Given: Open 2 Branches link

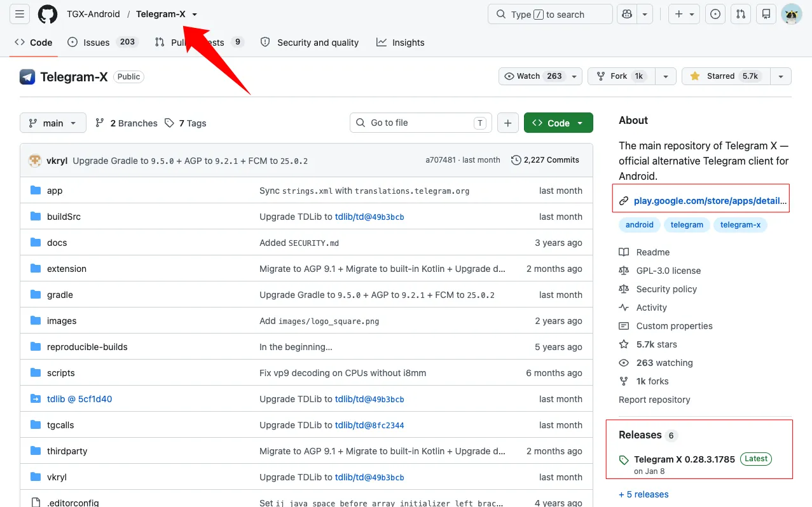Looking at the screenshot, I should point(127,123).
